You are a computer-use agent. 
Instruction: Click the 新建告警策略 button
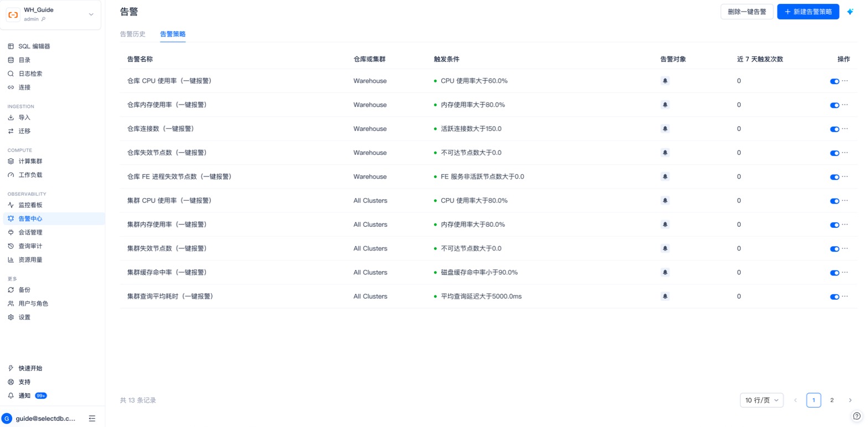[808, 12]
